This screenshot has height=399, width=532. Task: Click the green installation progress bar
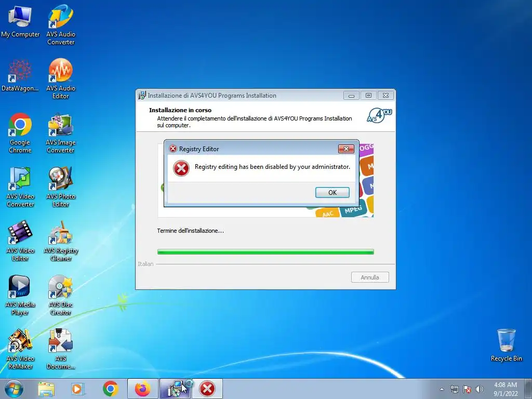(x=265, y=252)
